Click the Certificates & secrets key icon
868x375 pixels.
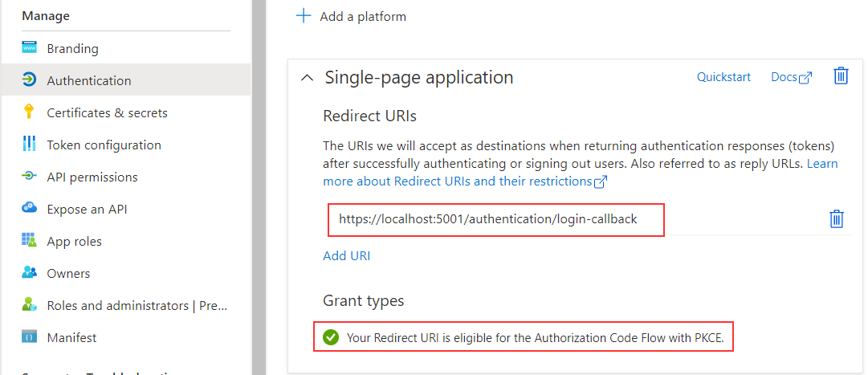pos(30,112)
